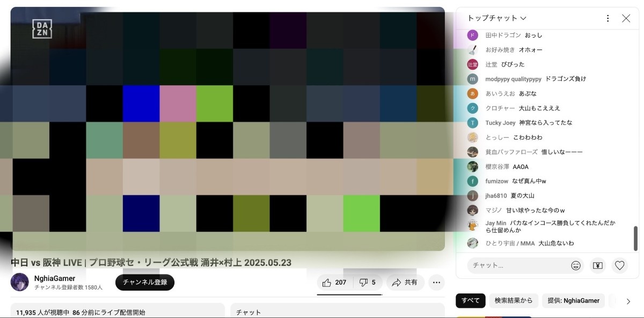The image size is (644, 318).
Task: Open chat options three-dot menu
Action: coord(608,18)
